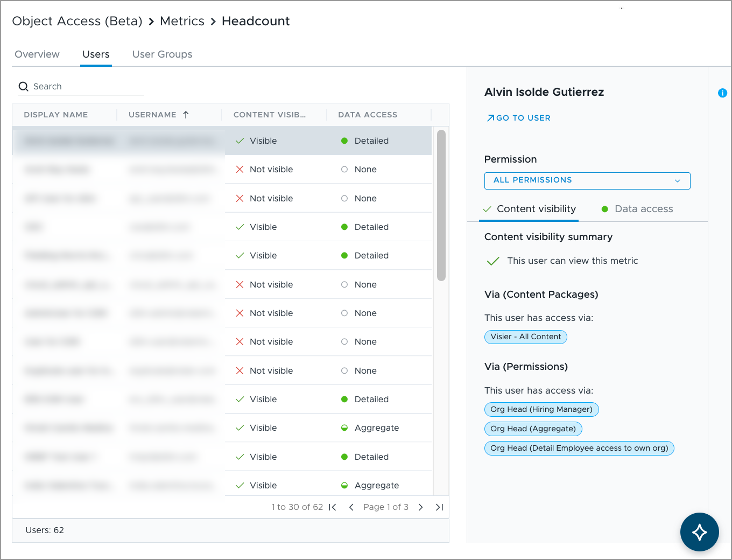Select the Users tab
This screenshot has height=560, width=732.
coord(96,54)
